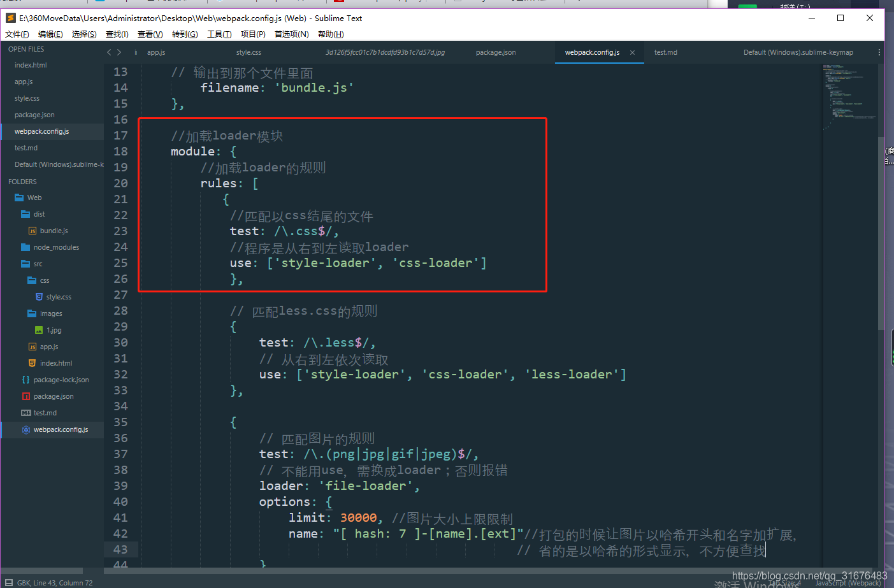Screen dimensions: 894x588
Task: Click the back navigation arrow in the tab bar
Action: pyautogui.click(x=108, y=52)
